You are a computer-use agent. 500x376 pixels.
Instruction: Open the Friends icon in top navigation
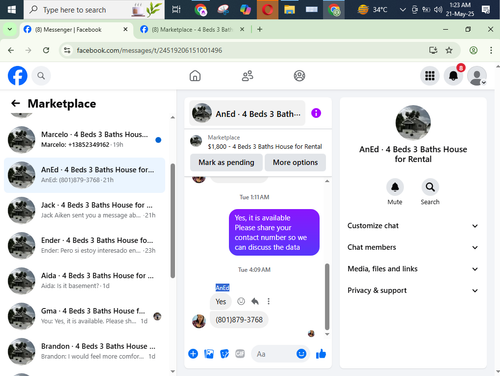tap(247, 76)
